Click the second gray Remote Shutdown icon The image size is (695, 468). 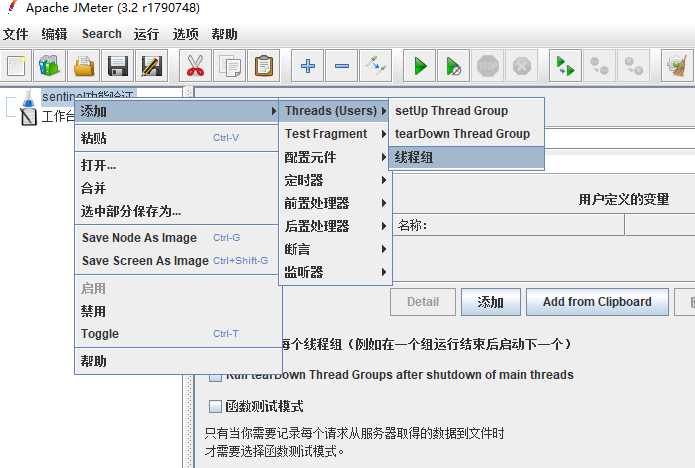[x=633, y=66]
